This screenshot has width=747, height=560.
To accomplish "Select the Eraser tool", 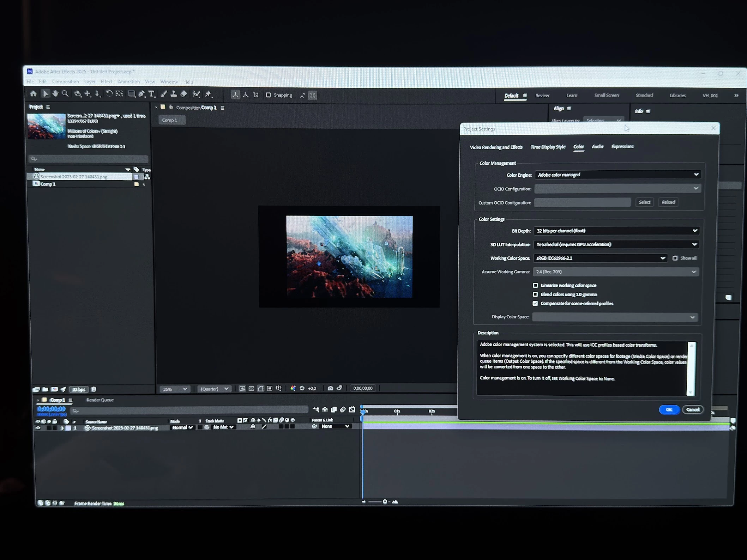I will pos(184,94).
